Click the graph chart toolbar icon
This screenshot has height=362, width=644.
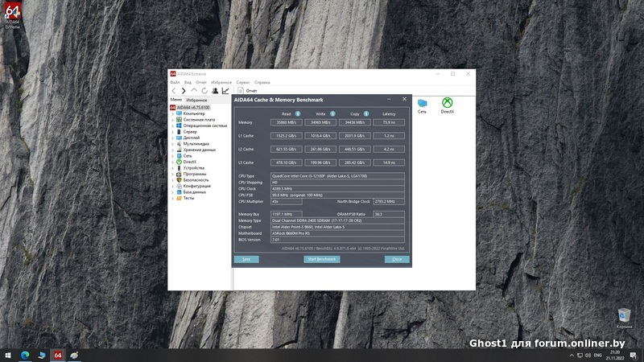pos(225,91)
